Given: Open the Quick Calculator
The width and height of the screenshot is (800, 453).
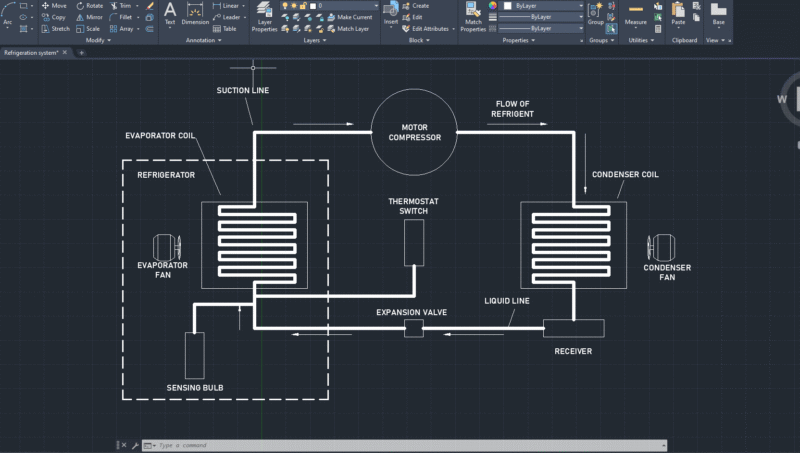Looking at the screenshot, I should point(658,29).
